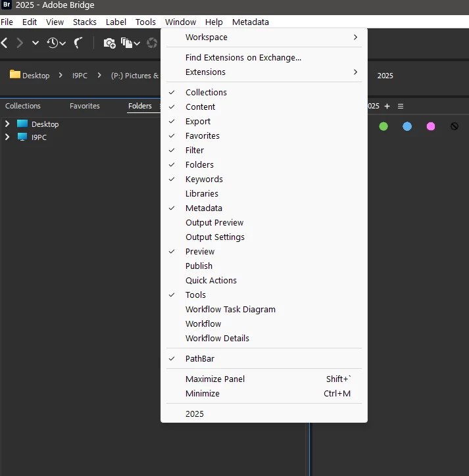Image resolution: width=469 pixels, height=476 pixels.
Task: Choose Find Extensions on Exchange
Action: click(264, 58)
